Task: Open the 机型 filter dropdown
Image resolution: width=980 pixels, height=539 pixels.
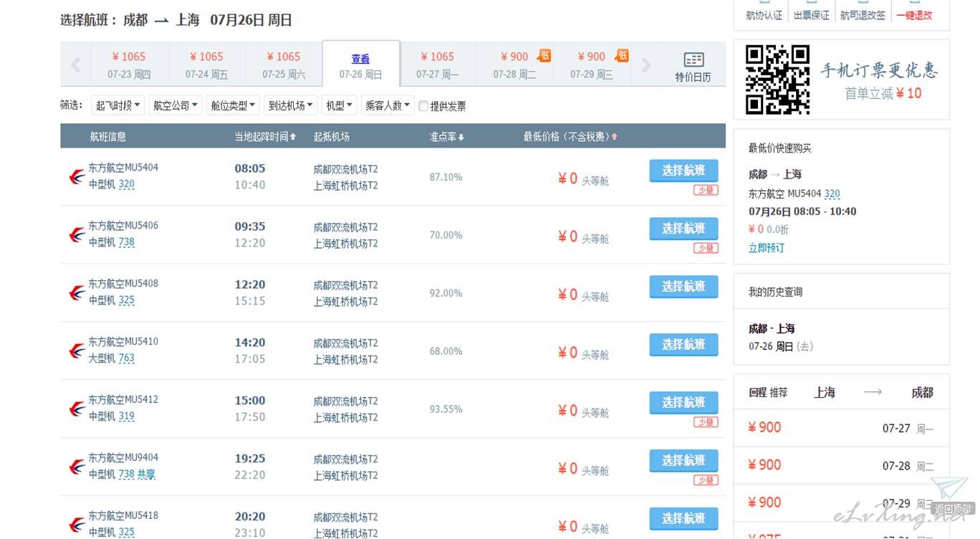Action: coord(339,105)
